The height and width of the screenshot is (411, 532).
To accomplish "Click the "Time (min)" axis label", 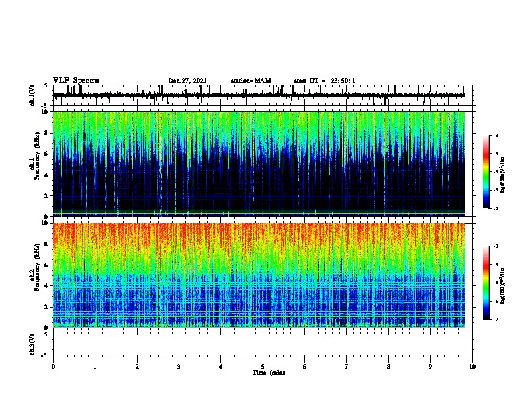I will tap(269, 373).
